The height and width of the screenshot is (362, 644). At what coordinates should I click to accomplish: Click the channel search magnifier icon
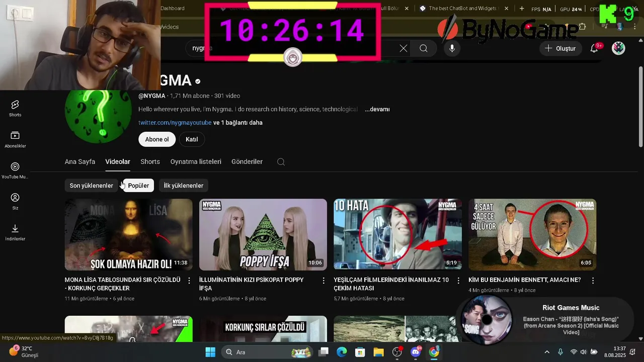[281, 162]
